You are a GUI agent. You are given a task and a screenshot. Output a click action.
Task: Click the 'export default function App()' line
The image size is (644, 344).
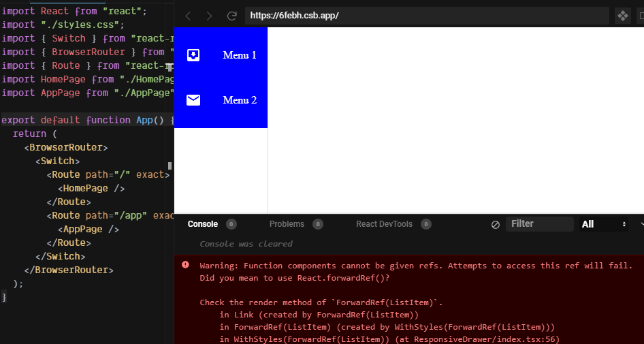88,120
